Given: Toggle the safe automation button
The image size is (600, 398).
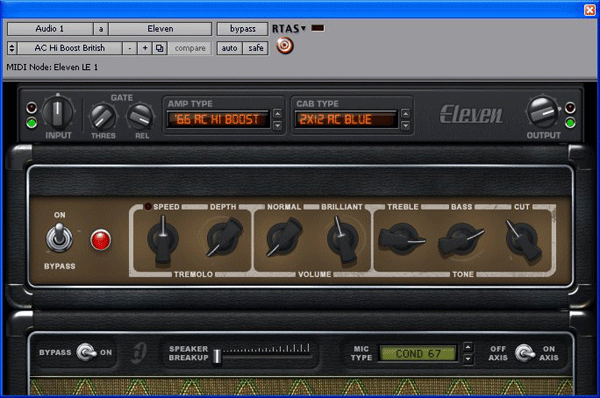Looking at the screenshot, I should [x=256, y=48].
